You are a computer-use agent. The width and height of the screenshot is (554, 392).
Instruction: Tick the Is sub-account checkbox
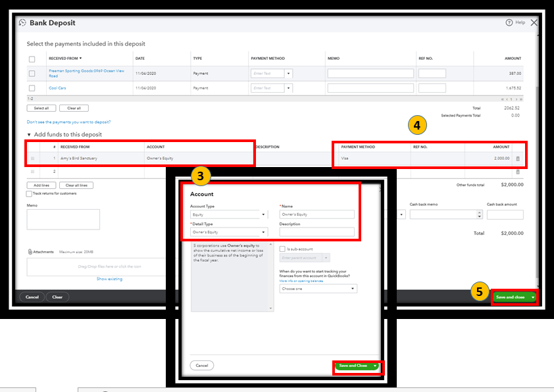point(282,249)
